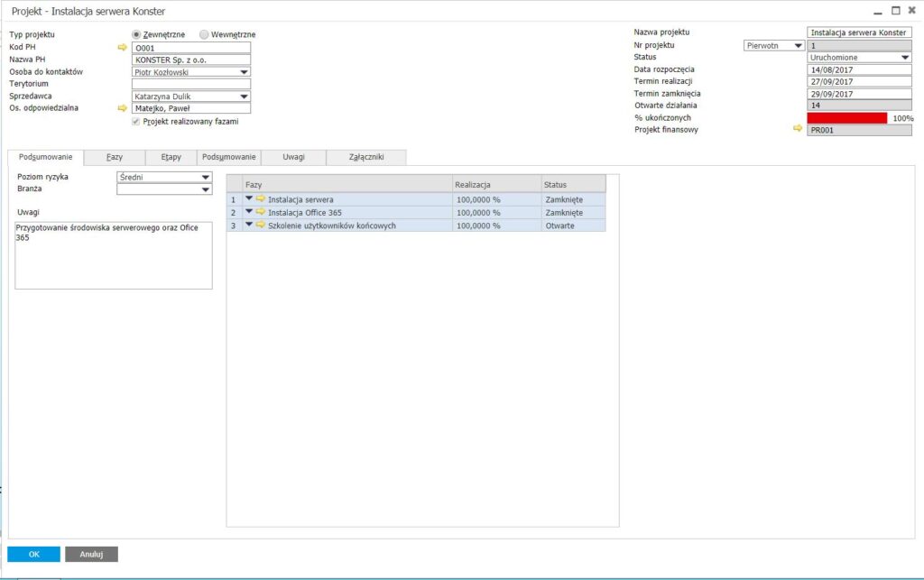Screen dimensions: 924x580
Task: Expand the Instalacja serwera phase row triangle
Action: (x=250, y=198)
